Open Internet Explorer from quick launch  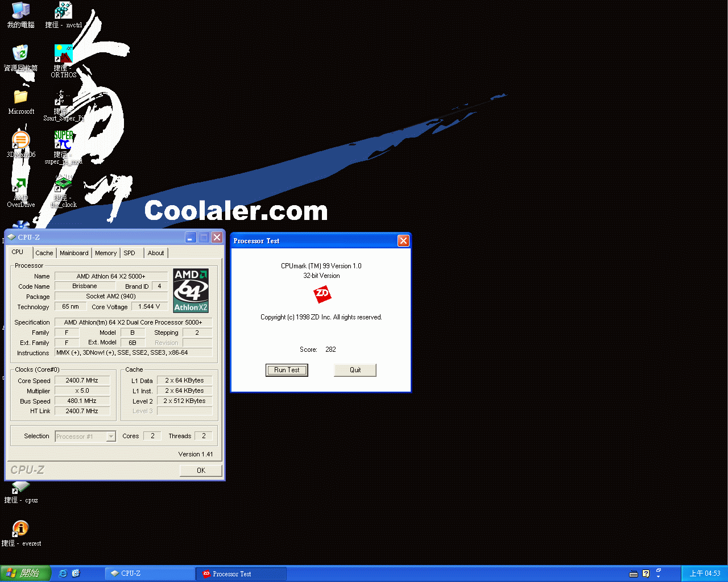click(x=63, y=573)
